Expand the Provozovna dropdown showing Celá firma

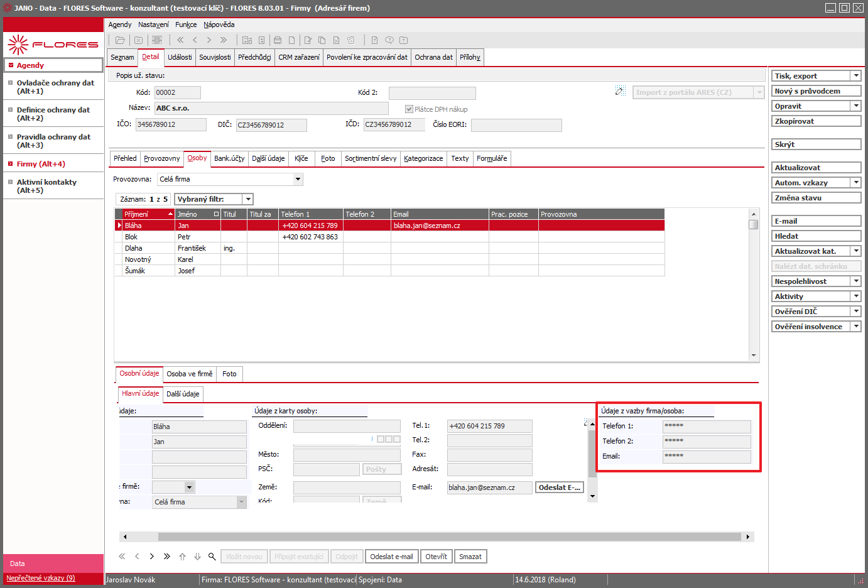298,179
